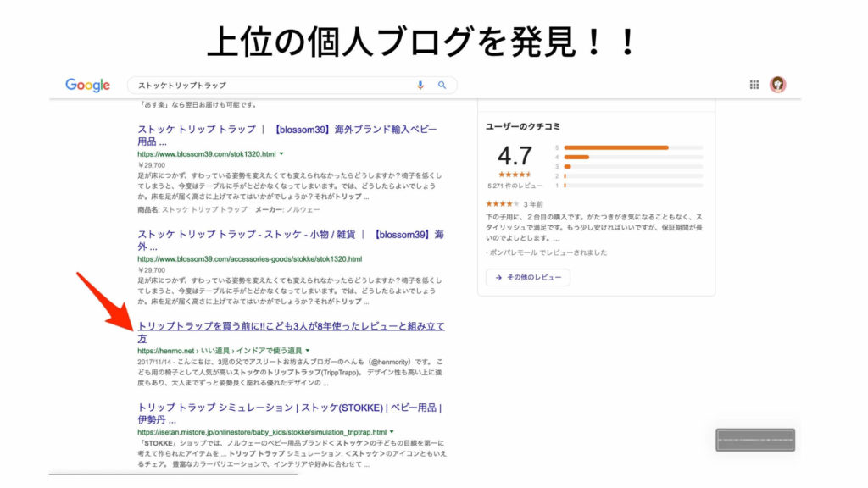Image resolution: width=868 pixels, height=488 pixels.
Task: Click the magnifier search icon
Action: click(442, 86)
